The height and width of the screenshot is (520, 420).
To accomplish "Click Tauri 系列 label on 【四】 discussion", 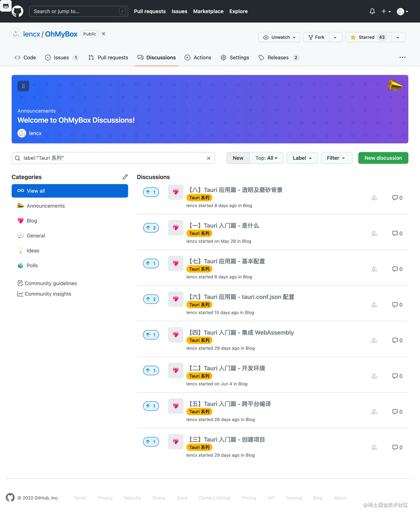I will pyautogui.click(x=199, y=341).
